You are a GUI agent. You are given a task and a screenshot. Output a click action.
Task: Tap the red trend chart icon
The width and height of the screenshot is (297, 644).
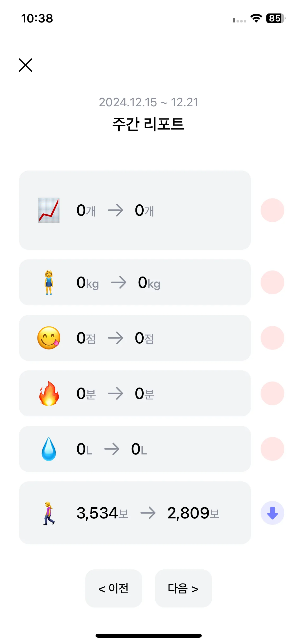click(49, 210)
